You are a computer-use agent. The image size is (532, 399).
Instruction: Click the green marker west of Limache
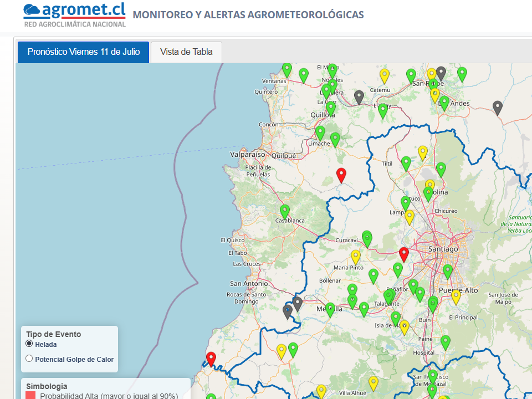tap(320, 132)
